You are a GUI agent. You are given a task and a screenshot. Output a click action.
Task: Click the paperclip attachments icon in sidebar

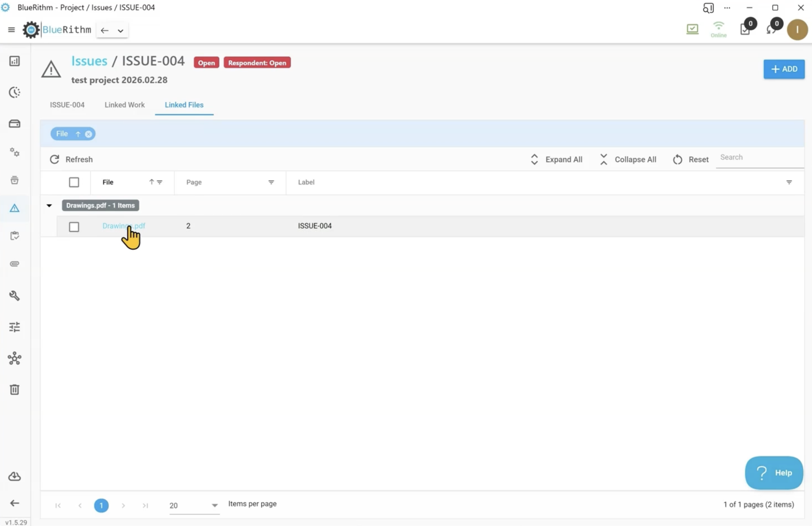point(14,264)
